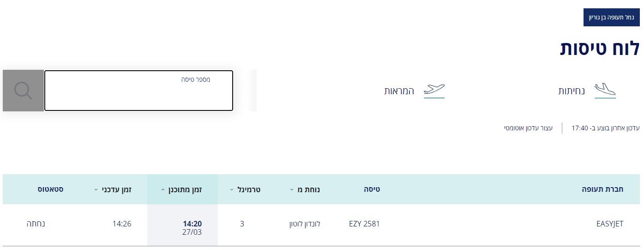This screenshot has width=644, height=250.
Task: Expand the טרמינל column sort arrow
Action: coord(231,189)
